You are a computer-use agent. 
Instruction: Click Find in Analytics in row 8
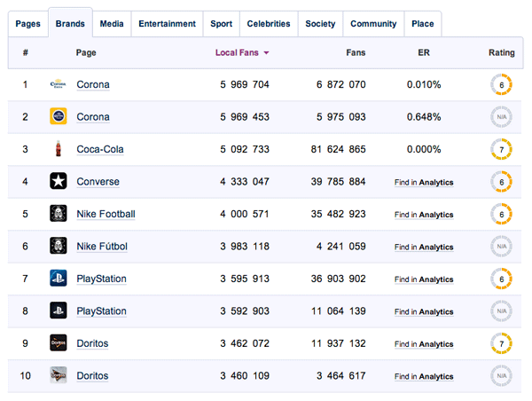(424, 311)
